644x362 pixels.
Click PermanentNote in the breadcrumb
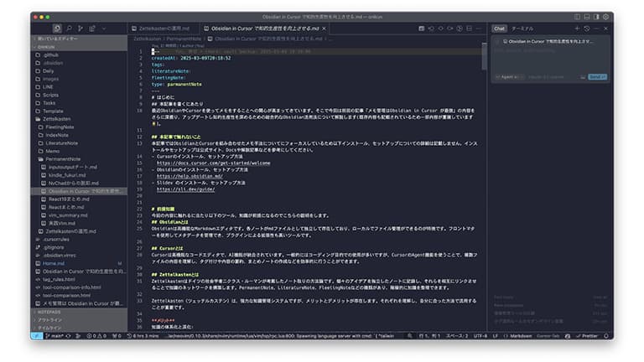tap(184, 39)
